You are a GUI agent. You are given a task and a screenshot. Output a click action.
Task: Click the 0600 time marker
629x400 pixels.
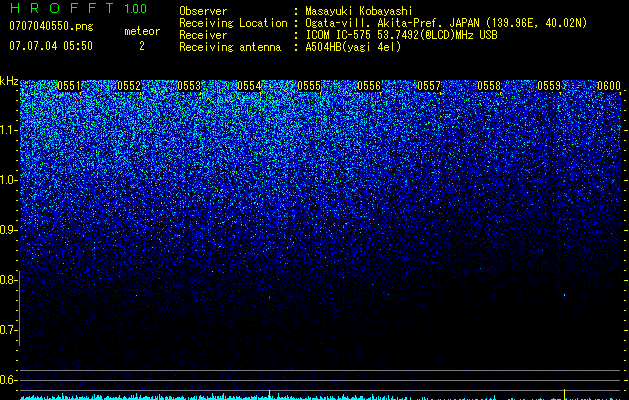[609, 86]
